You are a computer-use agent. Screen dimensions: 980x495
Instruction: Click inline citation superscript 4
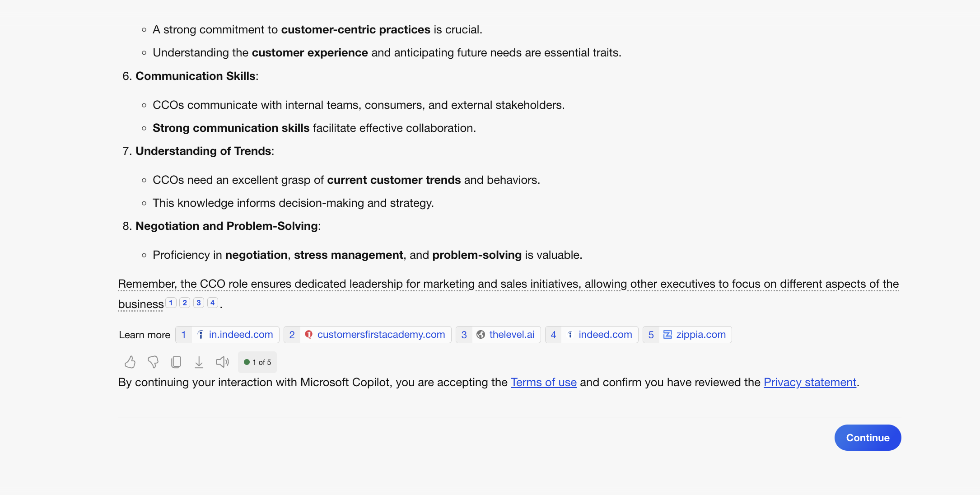[213, 303]
